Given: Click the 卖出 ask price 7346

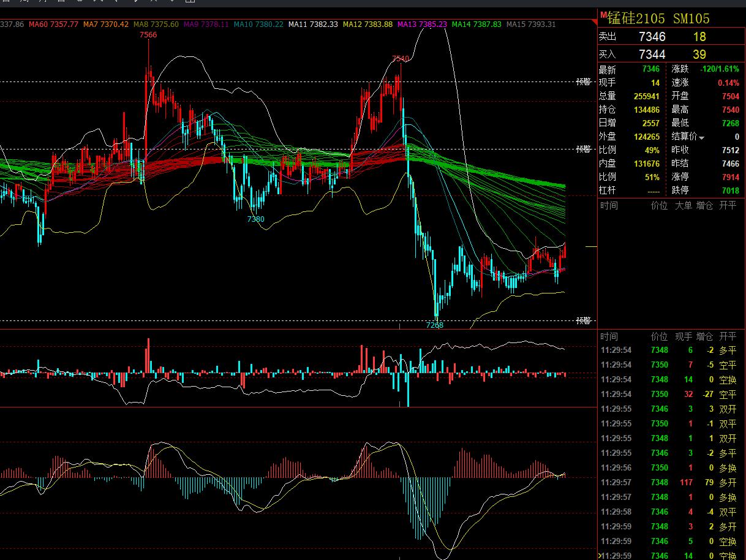Looking at the screenshot, I should [x=652, y=37].
